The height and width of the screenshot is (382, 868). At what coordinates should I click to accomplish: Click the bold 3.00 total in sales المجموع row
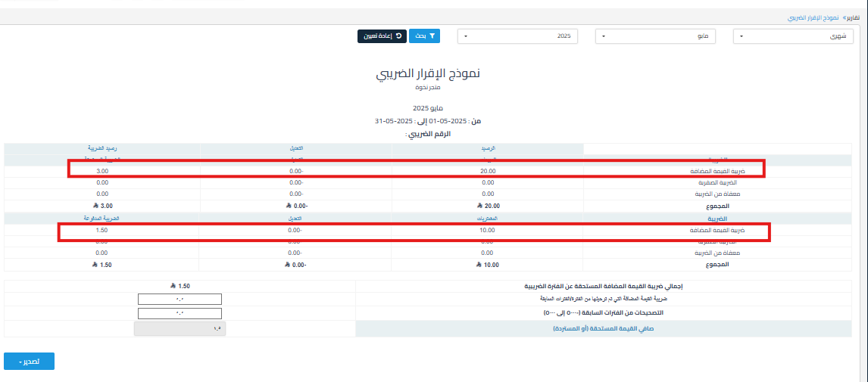101,206
